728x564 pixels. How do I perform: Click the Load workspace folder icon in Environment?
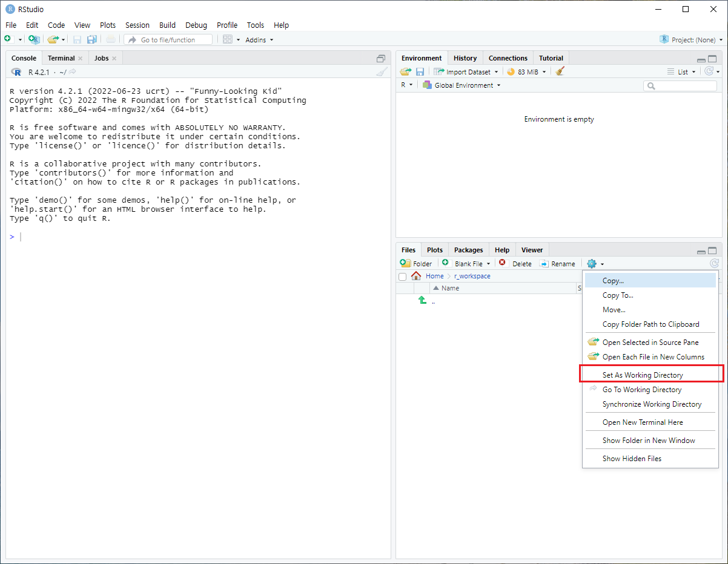pyautogui.click(x=405, y=71)
